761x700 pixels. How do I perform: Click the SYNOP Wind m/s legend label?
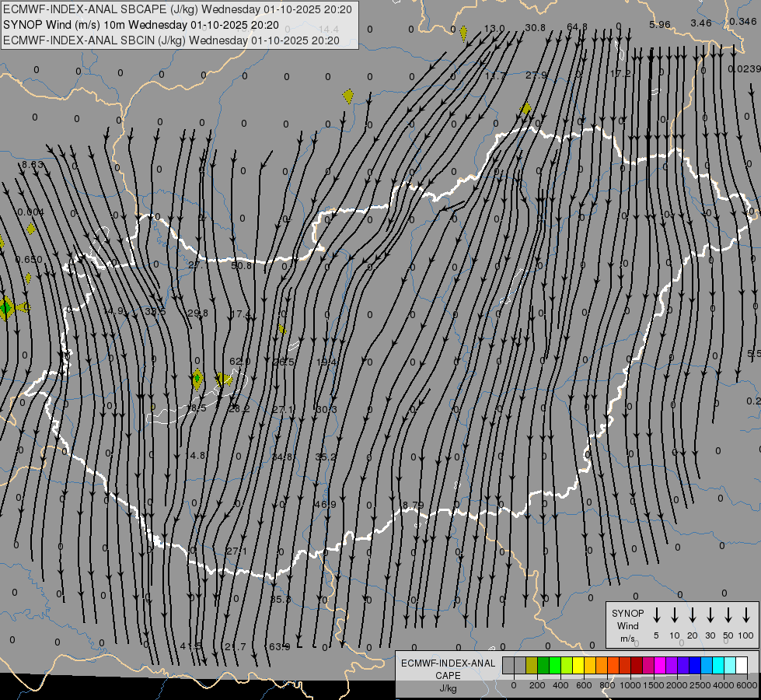pyautogui.click(x=627, y=625)
